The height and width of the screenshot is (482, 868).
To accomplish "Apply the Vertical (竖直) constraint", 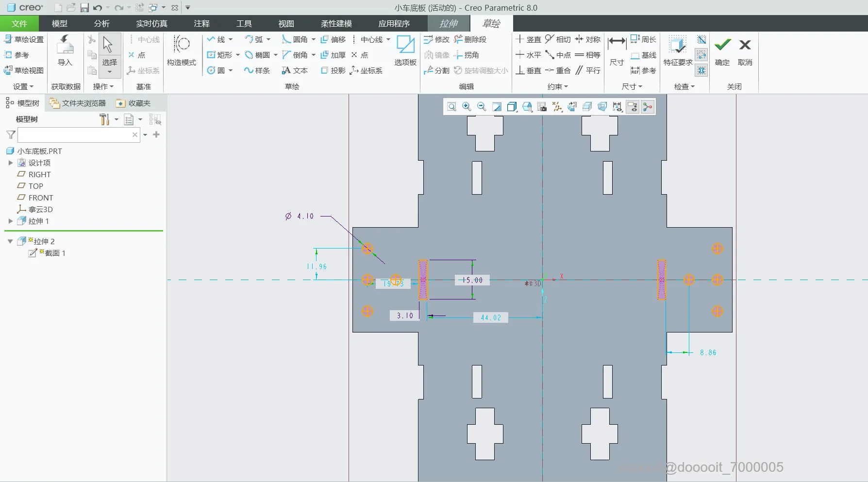I will 528,39.
